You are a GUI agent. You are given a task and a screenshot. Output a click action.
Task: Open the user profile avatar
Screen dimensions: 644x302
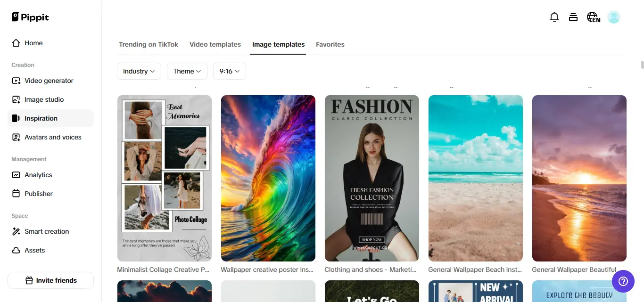point(614,17)
